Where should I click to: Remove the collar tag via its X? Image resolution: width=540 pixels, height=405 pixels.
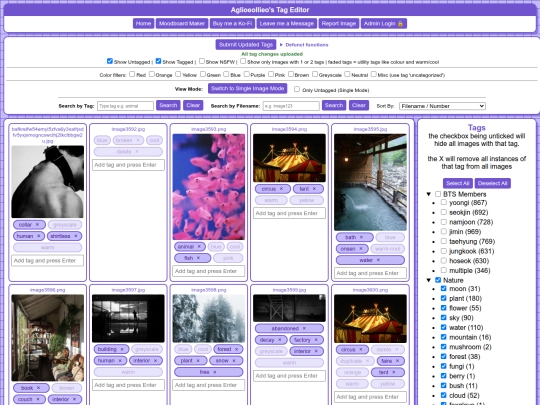37,225
